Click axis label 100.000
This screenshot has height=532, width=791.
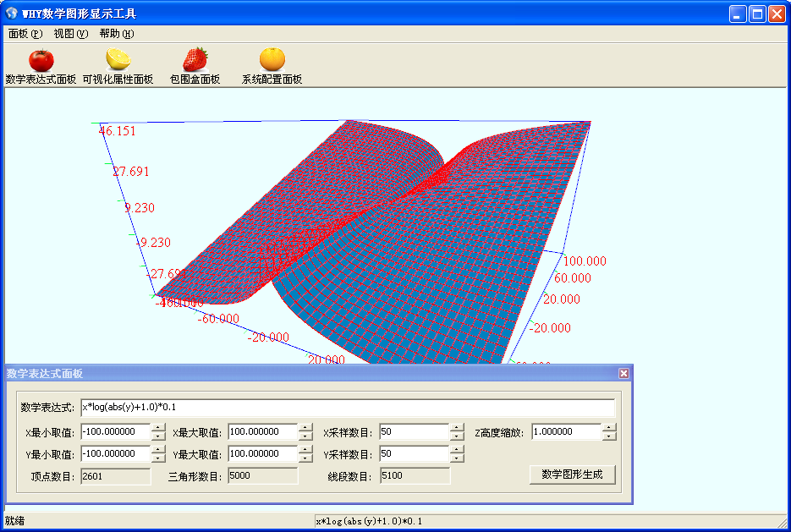[x=585, y=261]
